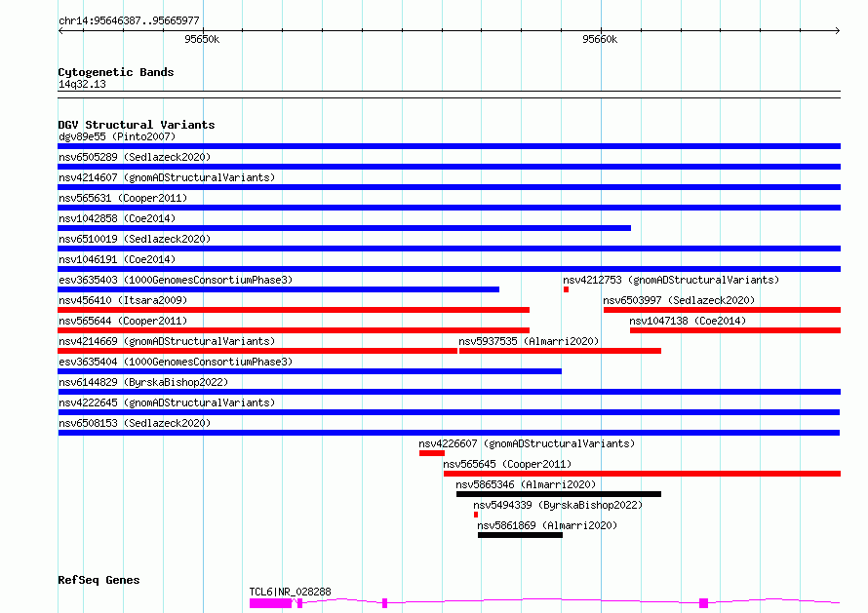Click the blue bar under nsv4222645

449,412
